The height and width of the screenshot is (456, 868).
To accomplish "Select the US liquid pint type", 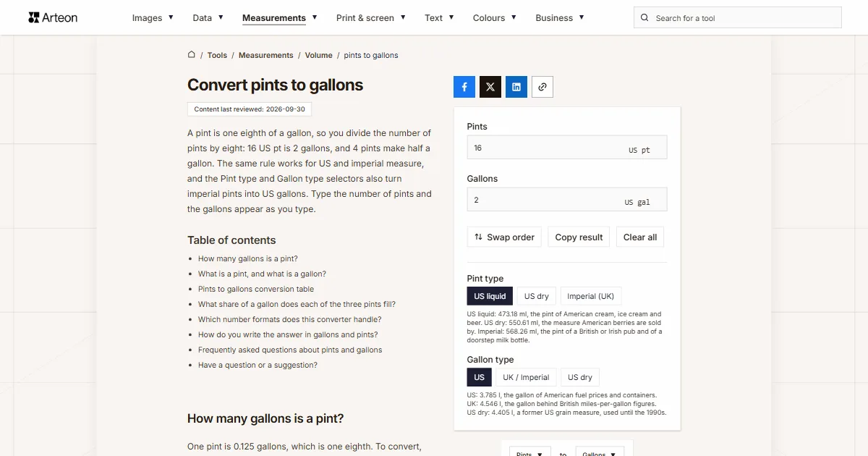I will tap(490, 296).
